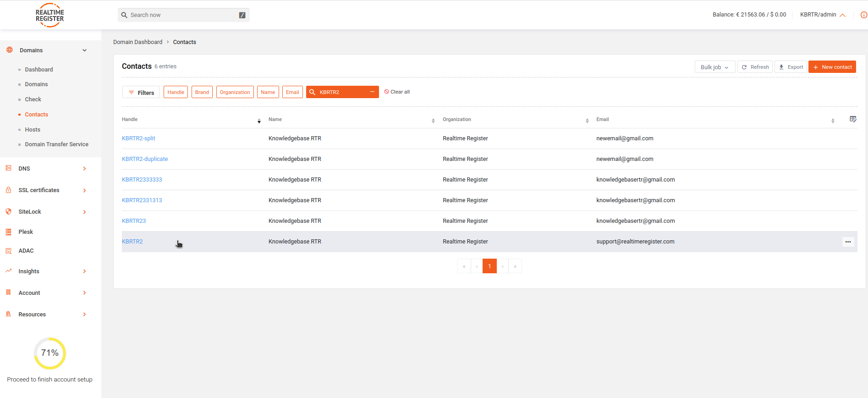The width and height of the screenshot is (868, 398).
Task: Open the KBRTR2-duplicate contact link
Action: (x=145, y=159)
